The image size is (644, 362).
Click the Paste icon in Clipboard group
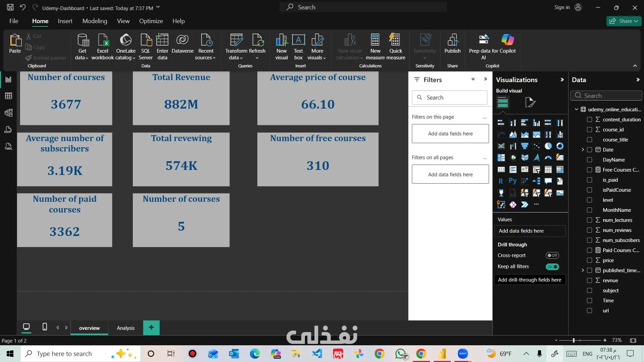pos(15,40)
